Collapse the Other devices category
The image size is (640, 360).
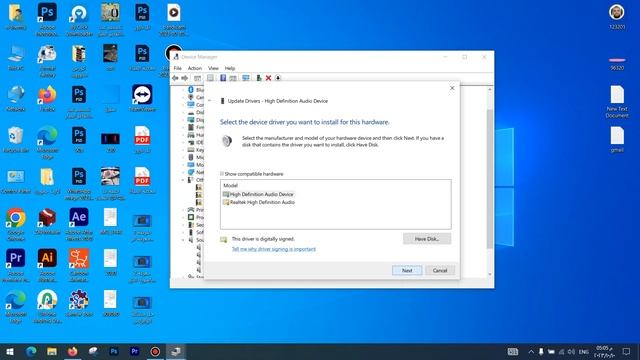pos(183,180)
